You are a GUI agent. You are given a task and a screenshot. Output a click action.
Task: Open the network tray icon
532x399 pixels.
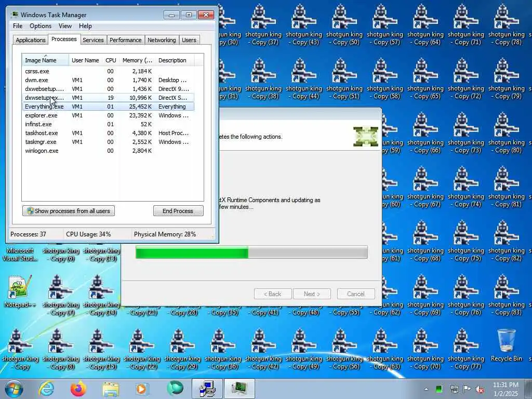click(x=454, y=389)
